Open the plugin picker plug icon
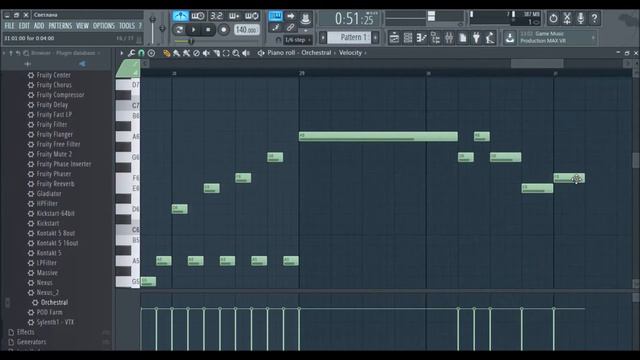Viewport: 640px width, 360px height. point(476,38)
